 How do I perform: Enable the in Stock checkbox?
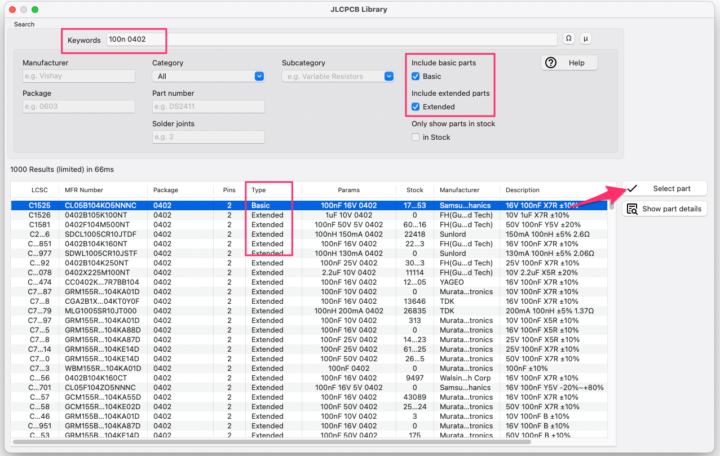pyautogui.click(x=416, y=137)
